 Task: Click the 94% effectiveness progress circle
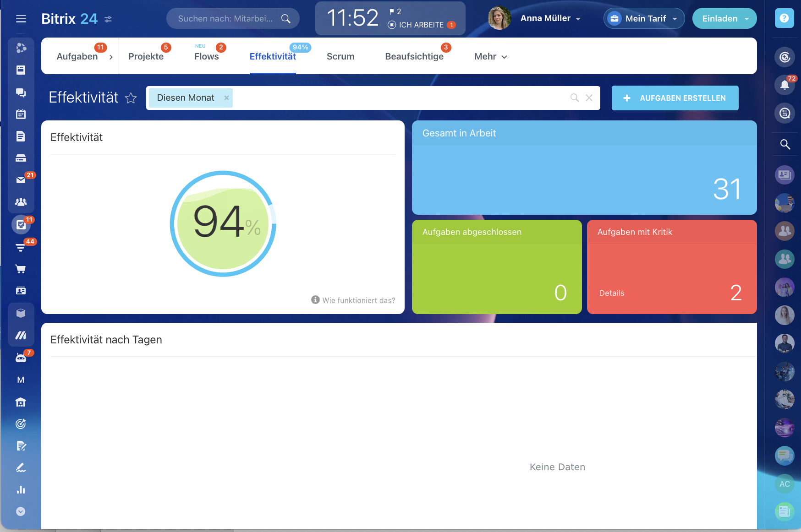223,223
